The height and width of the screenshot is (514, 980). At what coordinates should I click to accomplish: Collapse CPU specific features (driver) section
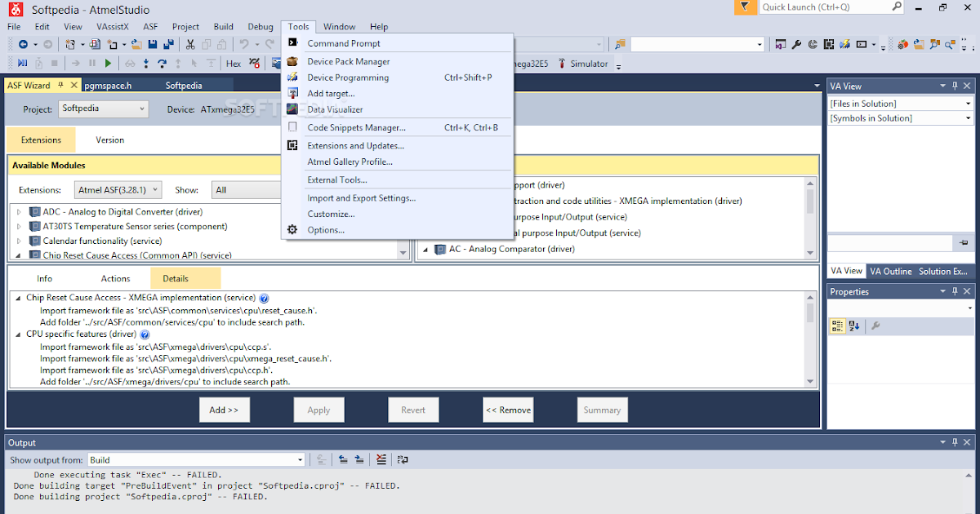point(19,335)
